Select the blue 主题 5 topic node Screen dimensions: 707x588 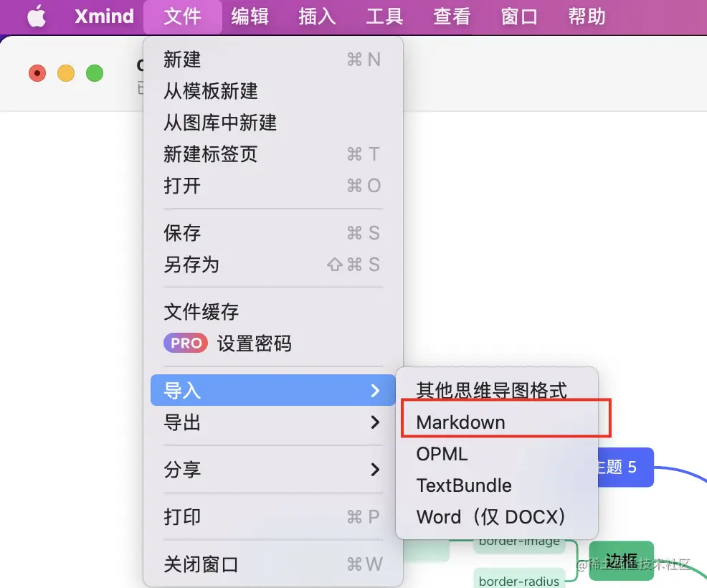626,467
